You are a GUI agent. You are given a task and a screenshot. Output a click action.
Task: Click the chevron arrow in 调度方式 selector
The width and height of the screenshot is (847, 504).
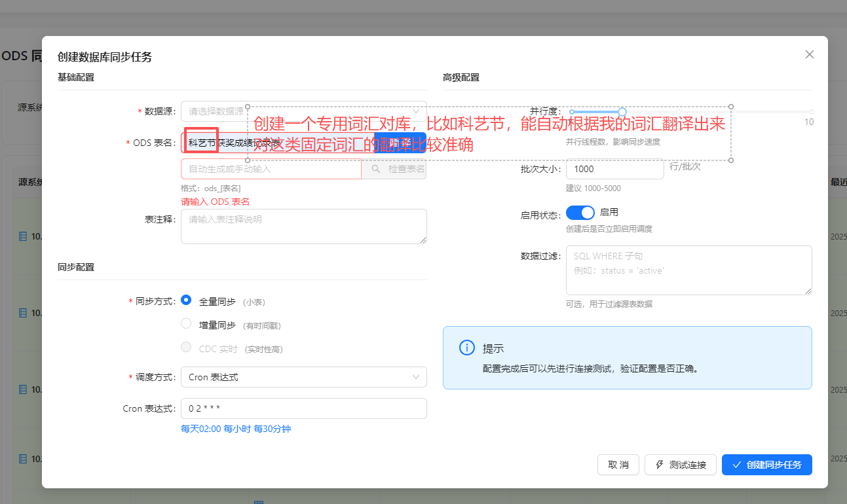pyautogui.click(x=415, y=377)
